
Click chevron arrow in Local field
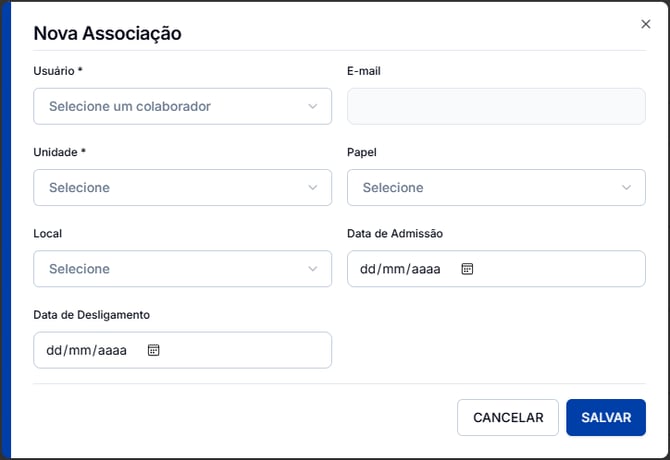click(x=313, y=269)
